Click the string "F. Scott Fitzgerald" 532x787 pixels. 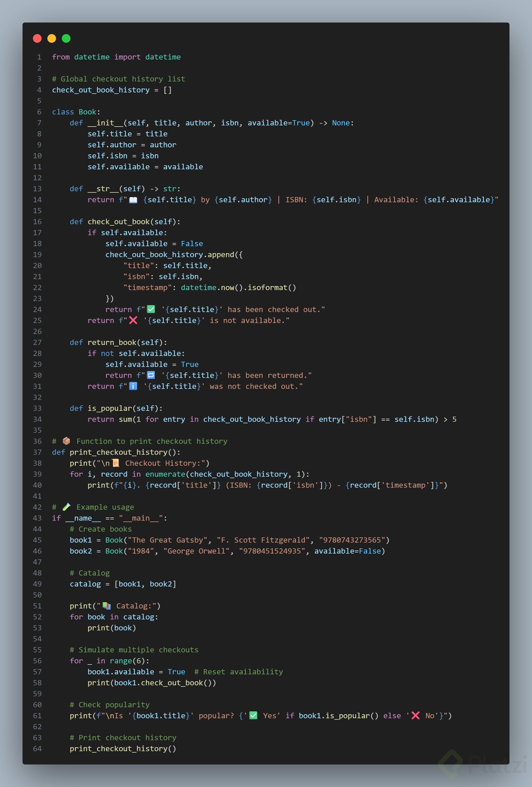[263, 540]
